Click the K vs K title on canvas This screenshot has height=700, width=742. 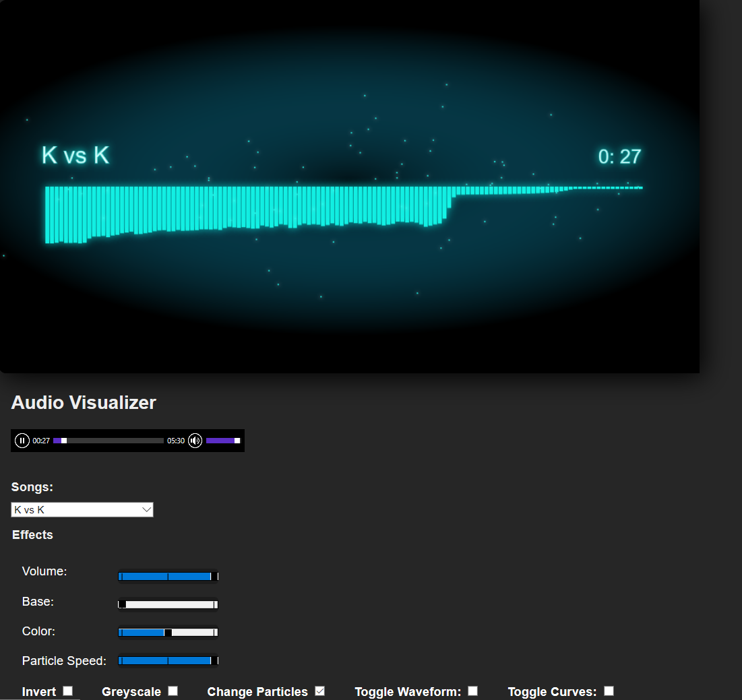[75, 155]
